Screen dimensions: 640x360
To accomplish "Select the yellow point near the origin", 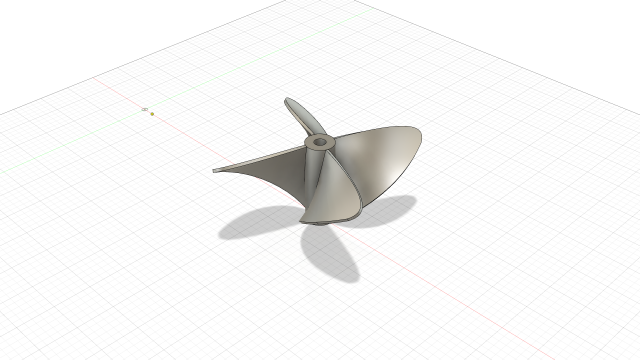I will (152, 114).
